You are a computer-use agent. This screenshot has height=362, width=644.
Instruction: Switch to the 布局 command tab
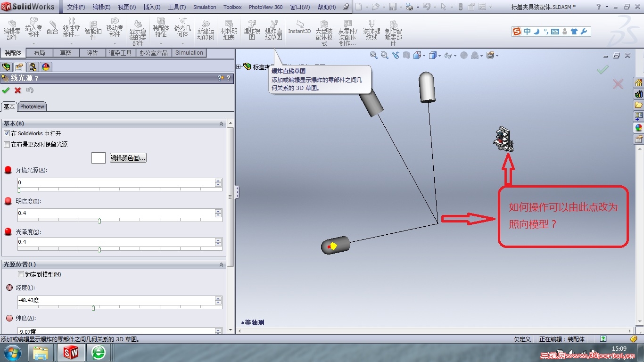pos(40,53)
